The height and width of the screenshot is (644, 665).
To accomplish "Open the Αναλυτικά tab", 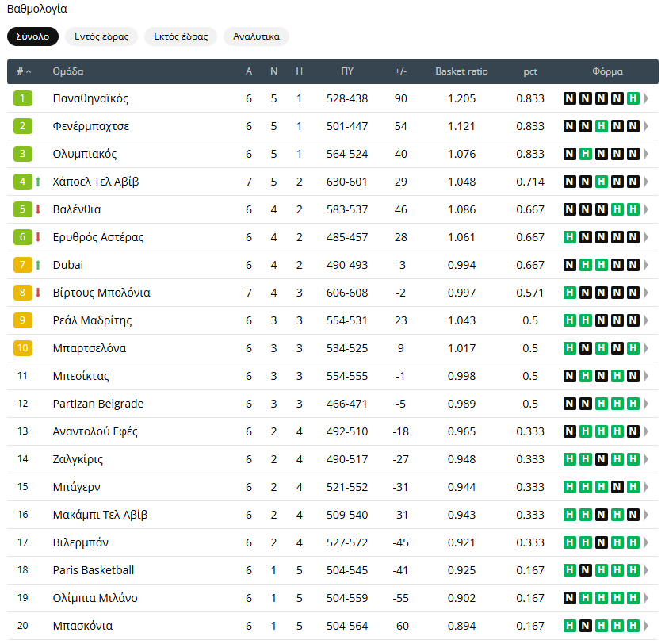I will [256, 36].
